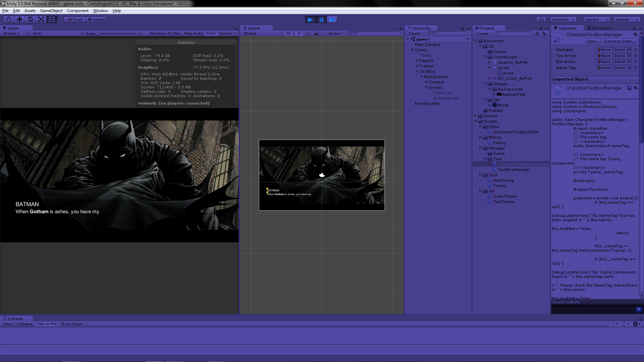Toggle Clear on Play in Console
This screenshot has height=362, width=644.
coord(47,324)
